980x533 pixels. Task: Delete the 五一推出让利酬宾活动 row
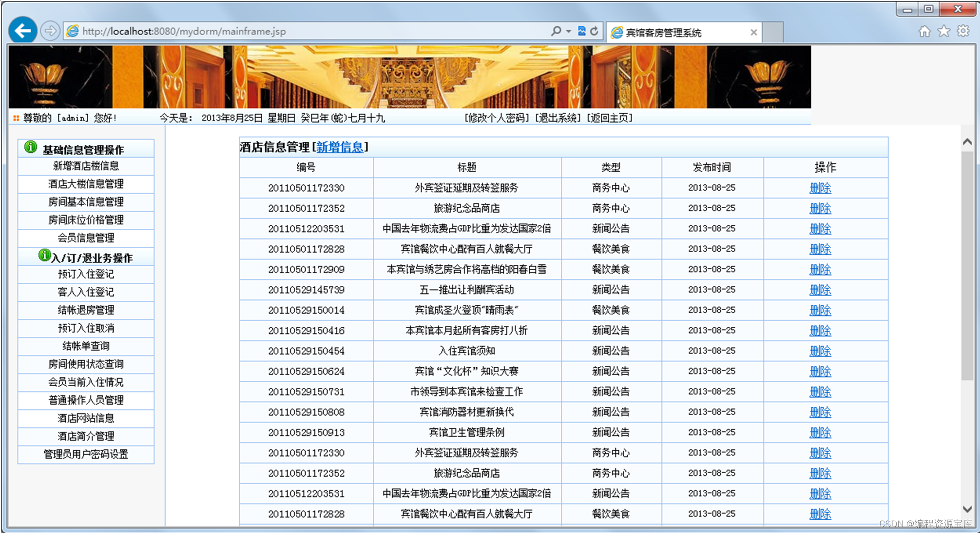tap(820, 291)
